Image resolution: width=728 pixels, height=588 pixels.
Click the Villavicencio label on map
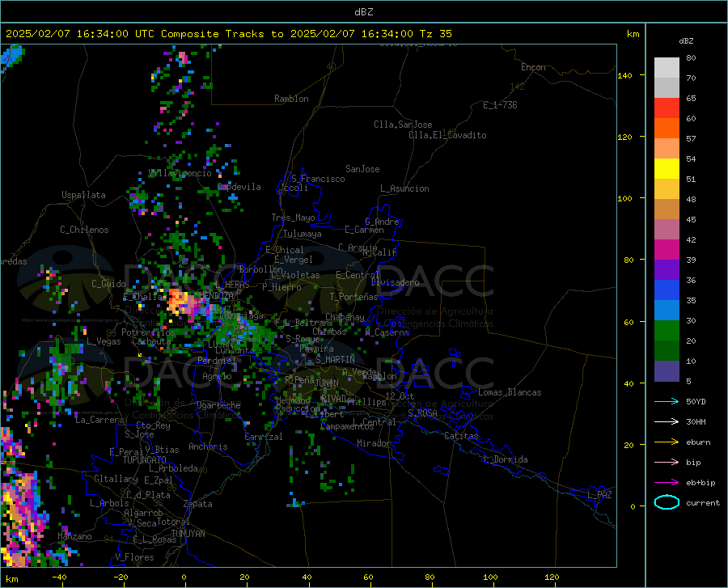pos(180,173)
